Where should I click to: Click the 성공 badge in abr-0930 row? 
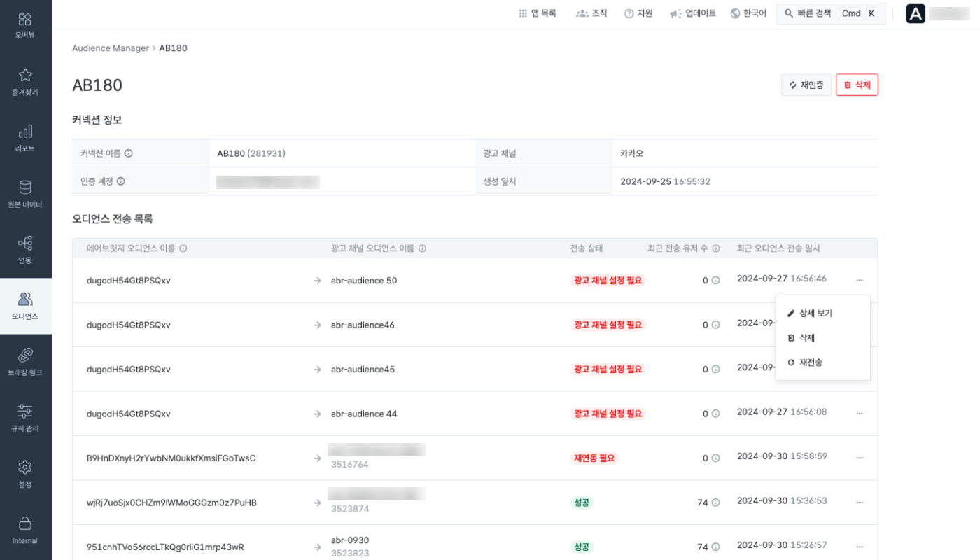[x=582, y=547]
